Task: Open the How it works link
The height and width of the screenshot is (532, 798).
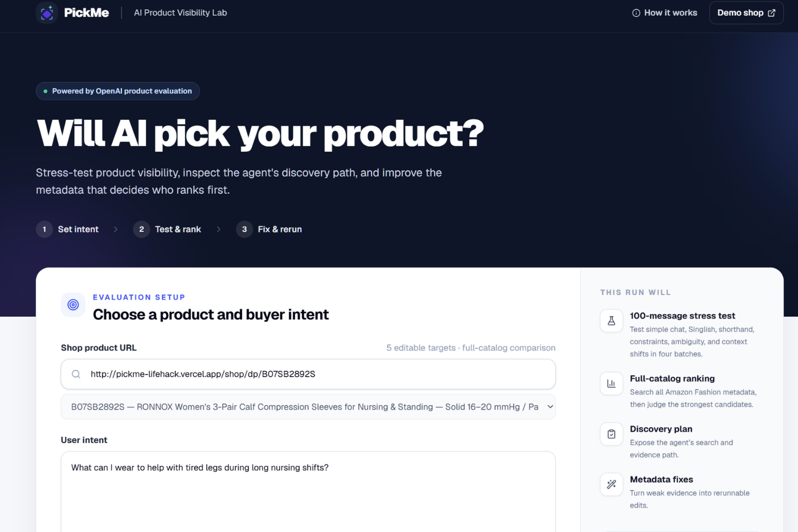Action: tap(664, 13)
